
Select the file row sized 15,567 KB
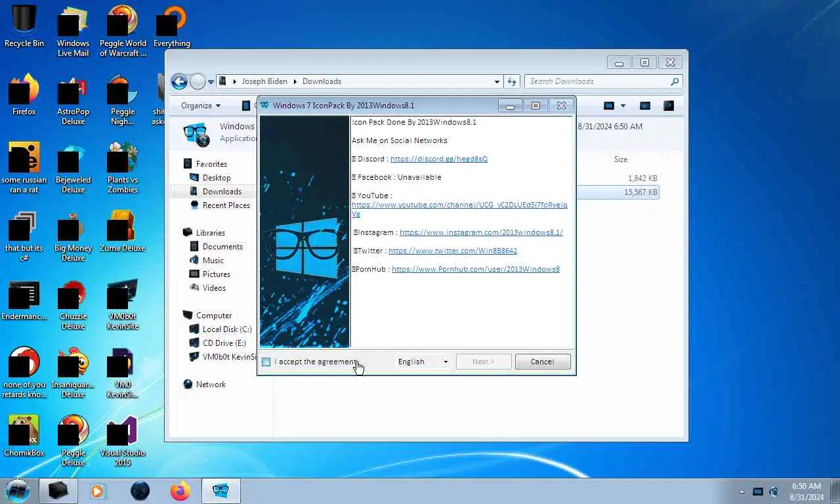point(618,192)
